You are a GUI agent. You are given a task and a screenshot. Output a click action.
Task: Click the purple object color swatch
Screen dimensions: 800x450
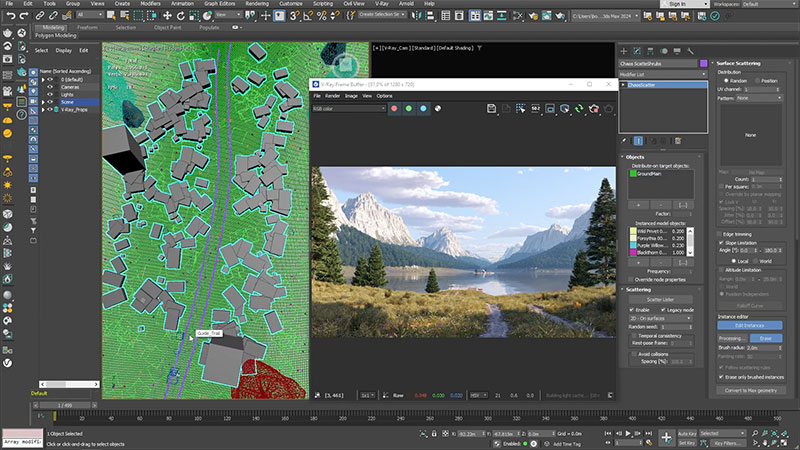click(x=703, y=64)
